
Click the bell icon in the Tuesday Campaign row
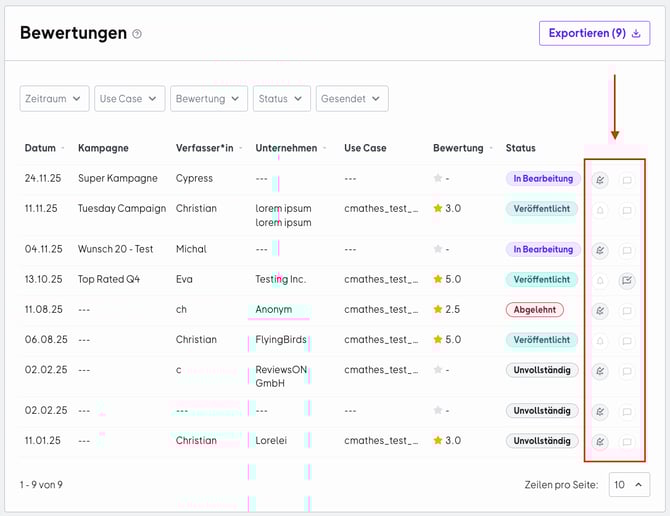point(600,211)
